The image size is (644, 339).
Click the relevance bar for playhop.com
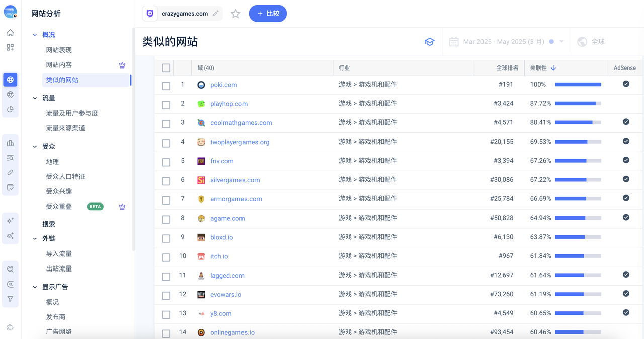click(x=578, y=104)
